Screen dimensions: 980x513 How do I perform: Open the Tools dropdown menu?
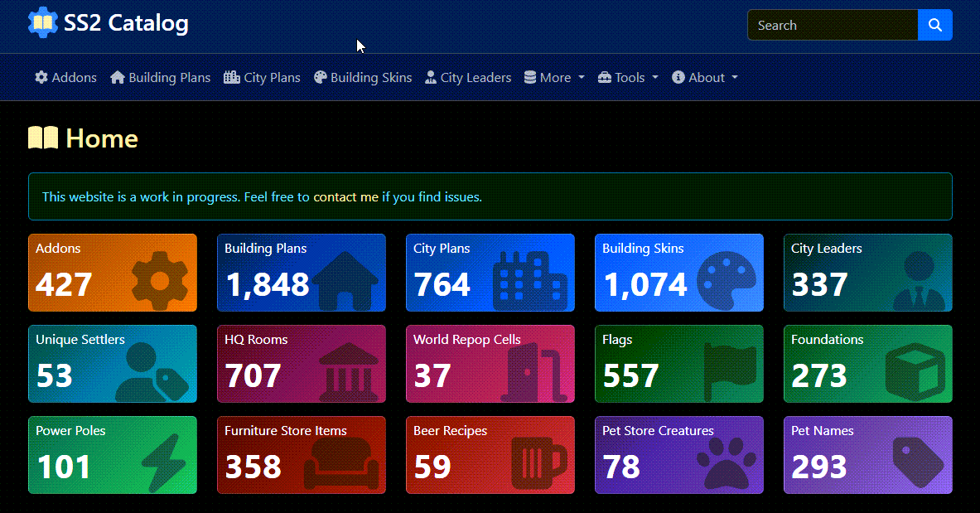pyautogui.click(x=628, y=78)
